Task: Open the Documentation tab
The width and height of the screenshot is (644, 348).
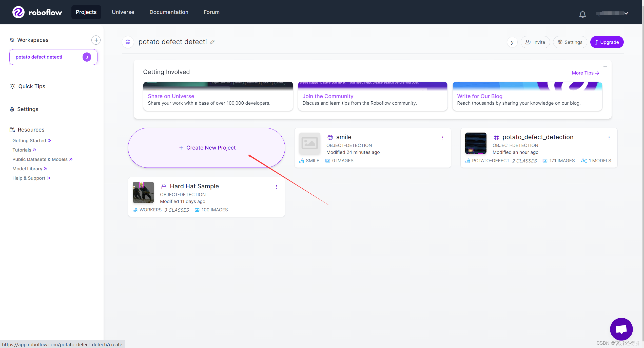Action: pos(169,12)
